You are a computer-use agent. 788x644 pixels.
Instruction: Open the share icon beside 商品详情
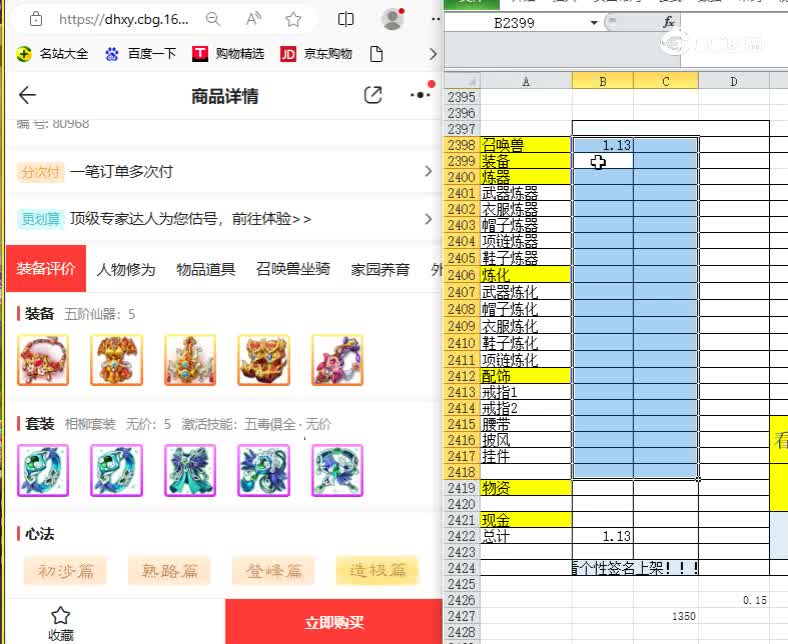coord(372,95)
